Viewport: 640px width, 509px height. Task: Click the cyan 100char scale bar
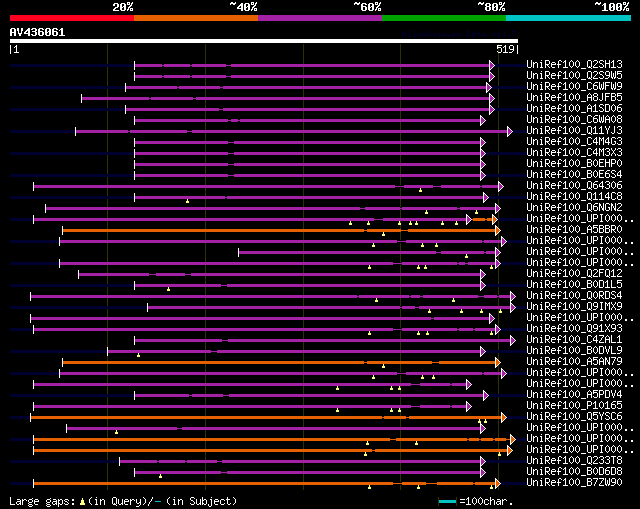447,501
